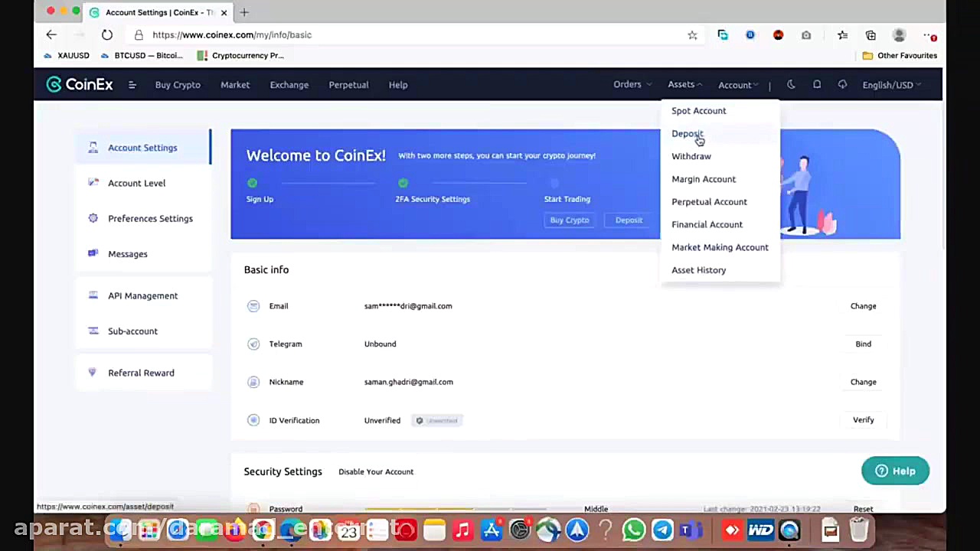980x551 pixels.
Task: Reload the page with the refresh icon
Action: tap(107, 34)
